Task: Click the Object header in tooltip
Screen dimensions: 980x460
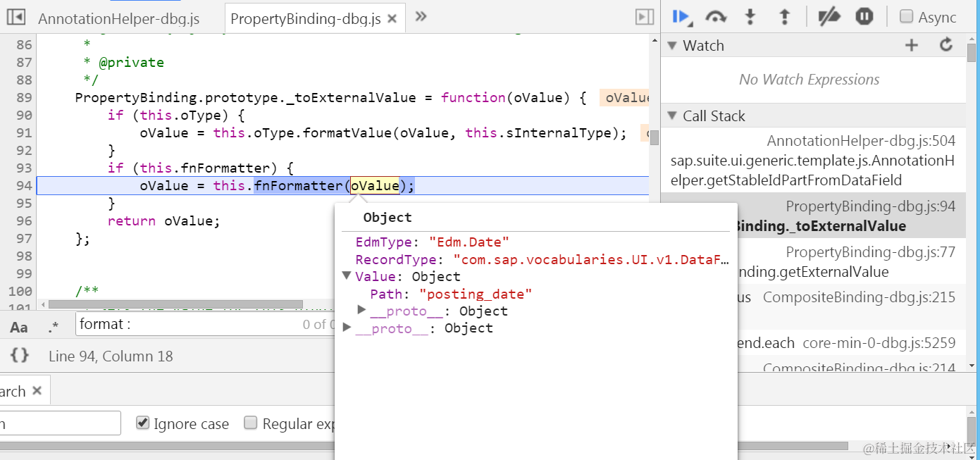Action: (x=387, y=218)
